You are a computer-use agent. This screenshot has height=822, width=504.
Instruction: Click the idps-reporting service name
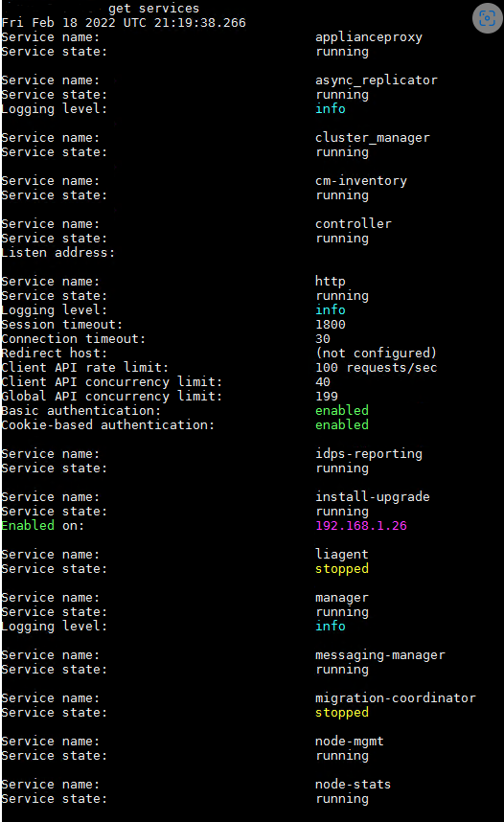(x=369, y=454)
